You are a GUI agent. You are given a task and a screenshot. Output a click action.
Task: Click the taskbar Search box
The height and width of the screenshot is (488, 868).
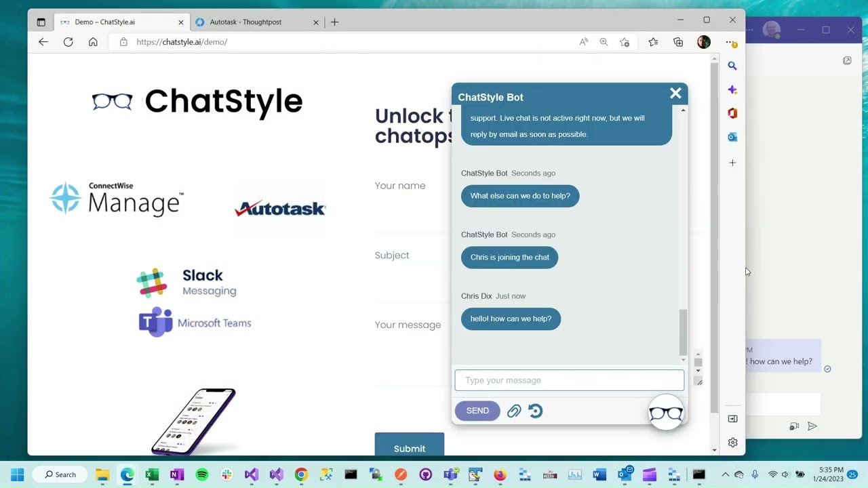click(x=60, y=474)
